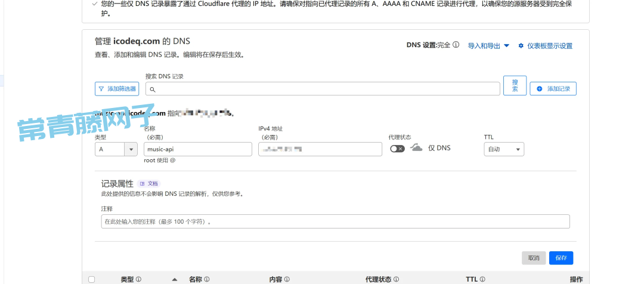Click the sort arrow before 名称 column
Screen dimensions: 644x284
pos(175,279)
